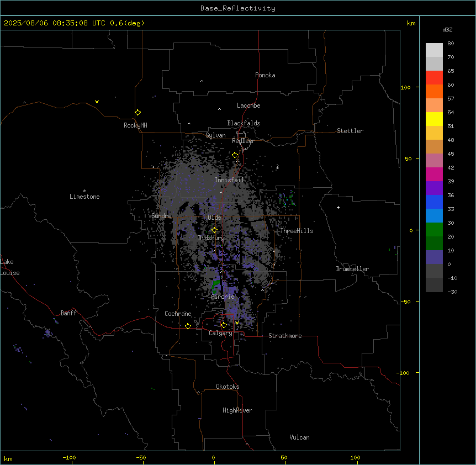Image resolution: width=476 pixels, height=465 pixels.
Task: Click the asterisk marker east of Innisfail
Action: click(x=277, y=167)
